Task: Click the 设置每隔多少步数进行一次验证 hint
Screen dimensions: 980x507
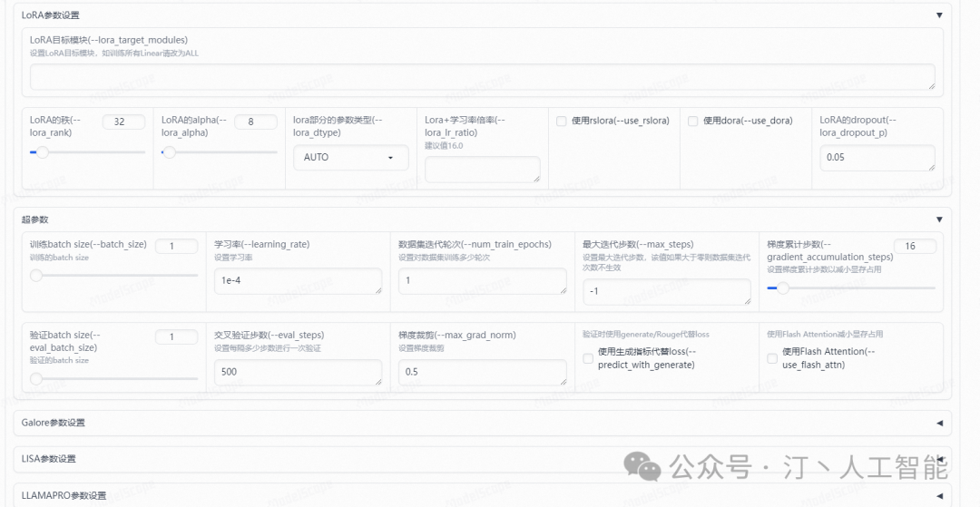Action: tap(268, 348)
